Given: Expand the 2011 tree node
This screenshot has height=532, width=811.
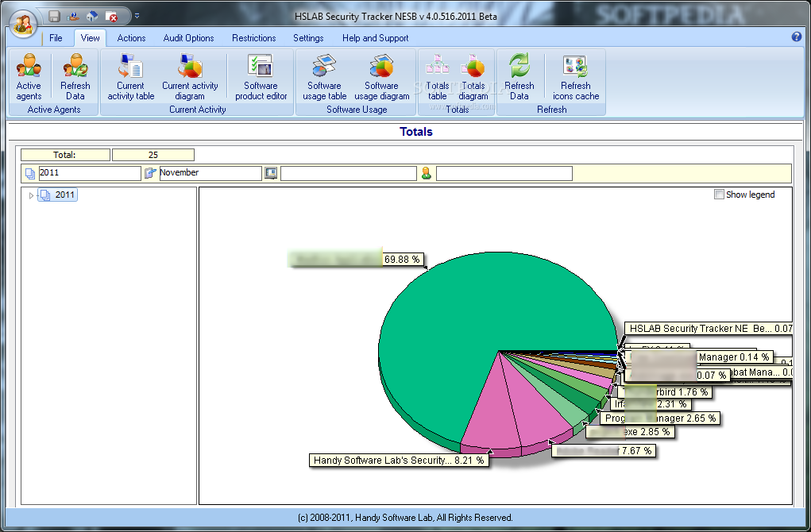Looking at the screenshot, I should tap(31, 195).
